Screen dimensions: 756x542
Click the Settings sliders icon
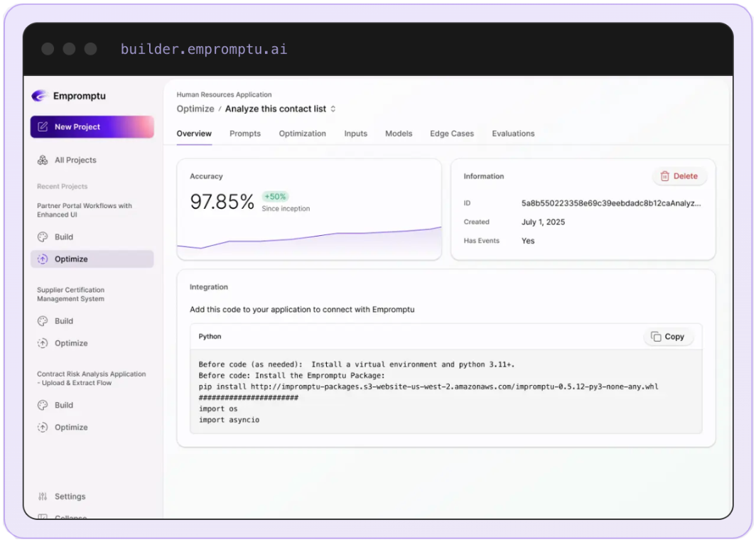[x=43, y=497]
